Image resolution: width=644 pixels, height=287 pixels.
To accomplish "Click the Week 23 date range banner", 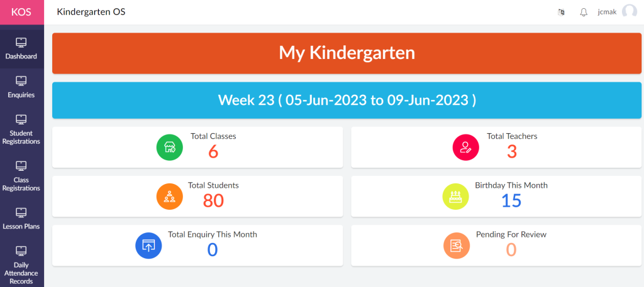I will click(x=347, y=100).
